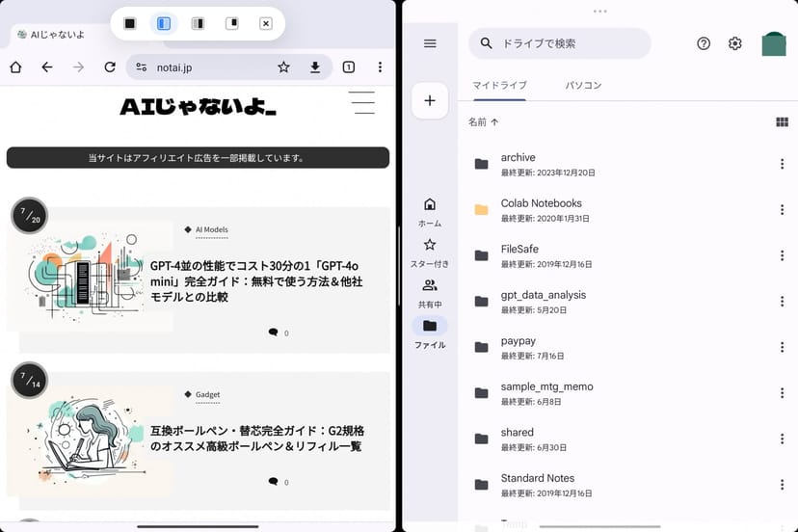Open Google Drive help icon
This screenshot has width=798, height=532.
[x=704, y=43]
